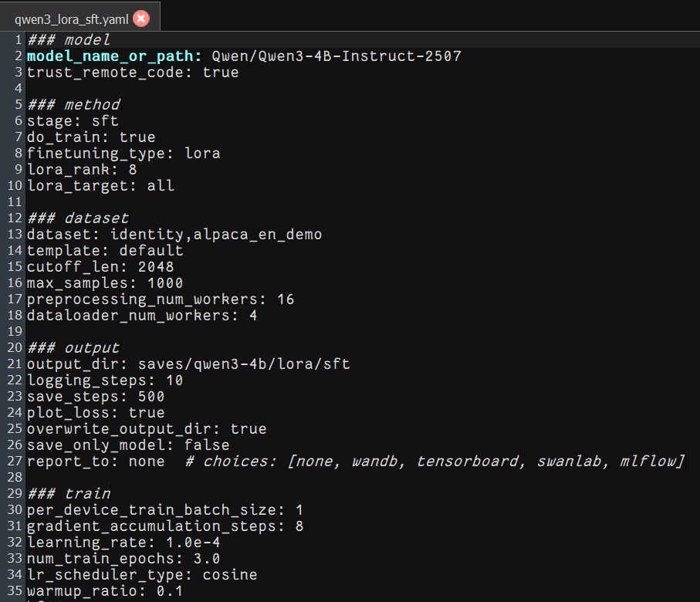Click the '### train' comment line
The image size is (700, 602).
(69, 493)
